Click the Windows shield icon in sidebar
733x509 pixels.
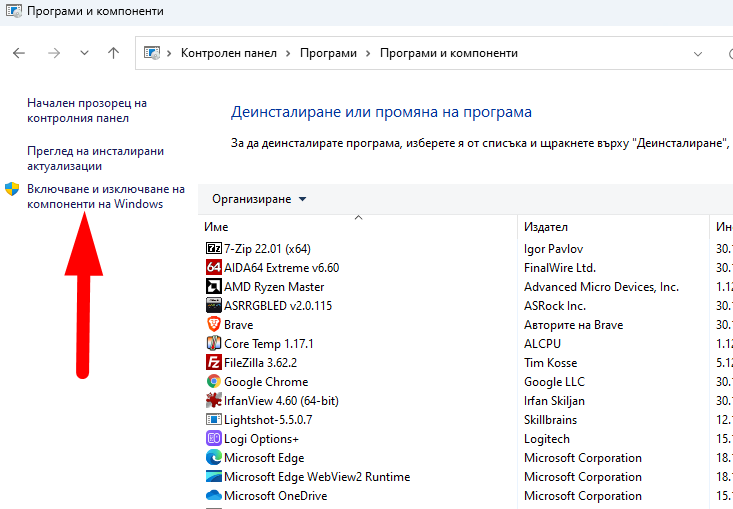tap(12, 189)
